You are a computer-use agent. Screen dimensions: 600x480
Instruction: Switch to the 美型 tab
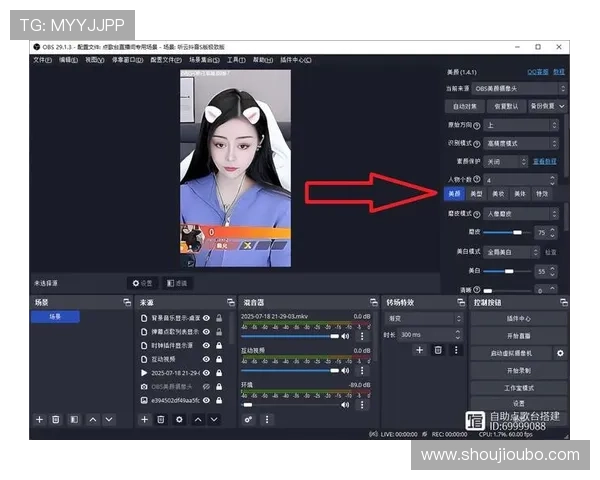click(x=477, y=194)
